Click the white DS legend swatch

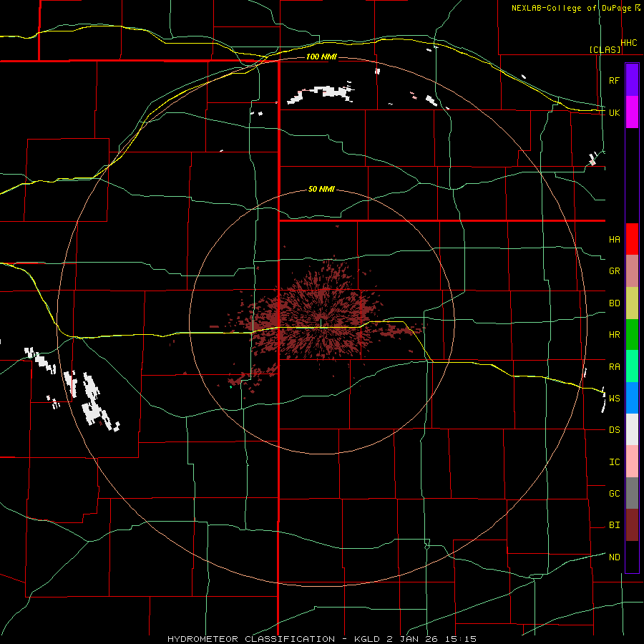(x=632, y=429)
